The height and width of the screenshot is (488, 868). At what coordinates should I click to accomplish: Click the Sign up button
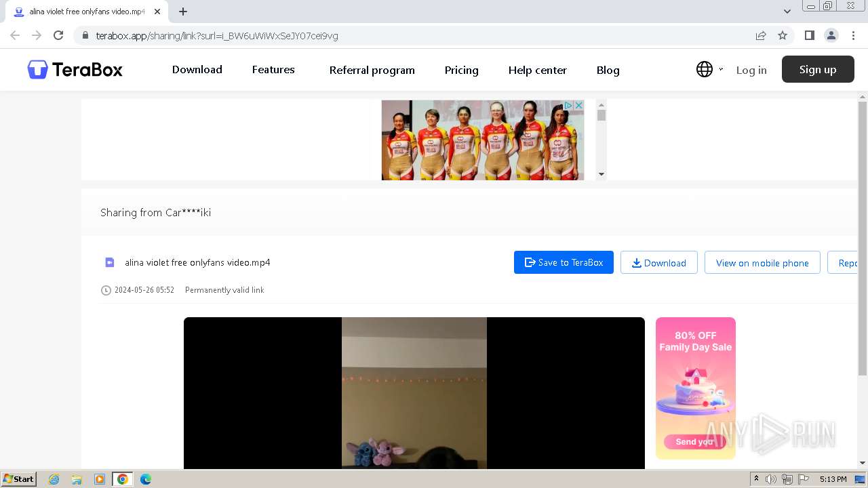coord(818,69)
